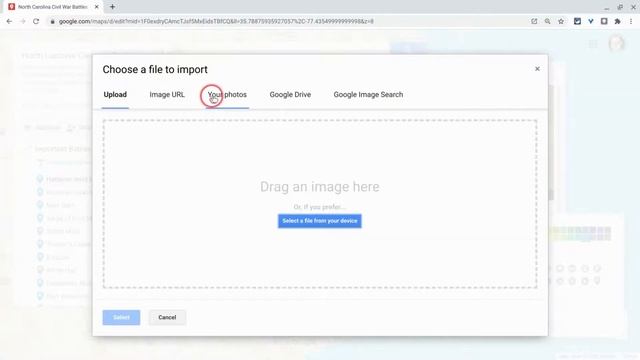640x360 pixels.
Task: Click the side panel toolbar icon
Action: [604, 21]
